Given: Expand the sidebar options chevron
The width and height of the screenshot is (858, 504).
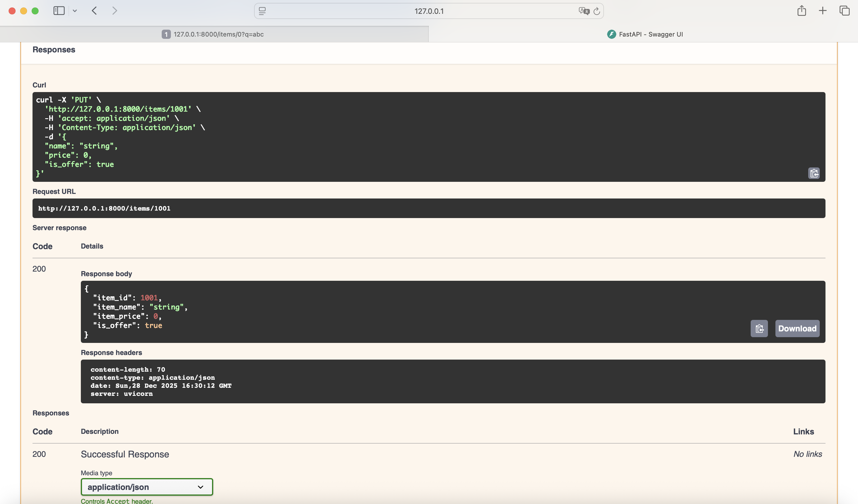Looking at the screenshot, I should coord(75,11).
